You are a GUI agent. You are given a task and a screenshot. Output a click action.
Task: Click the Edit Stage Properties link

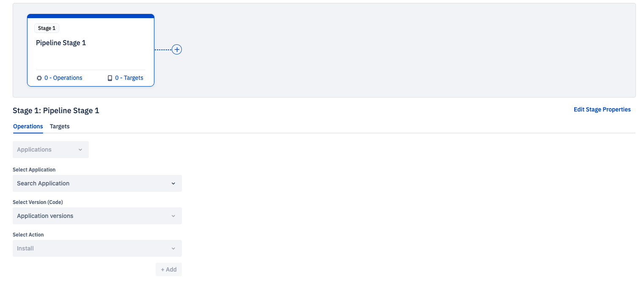(x=602, y=109)
